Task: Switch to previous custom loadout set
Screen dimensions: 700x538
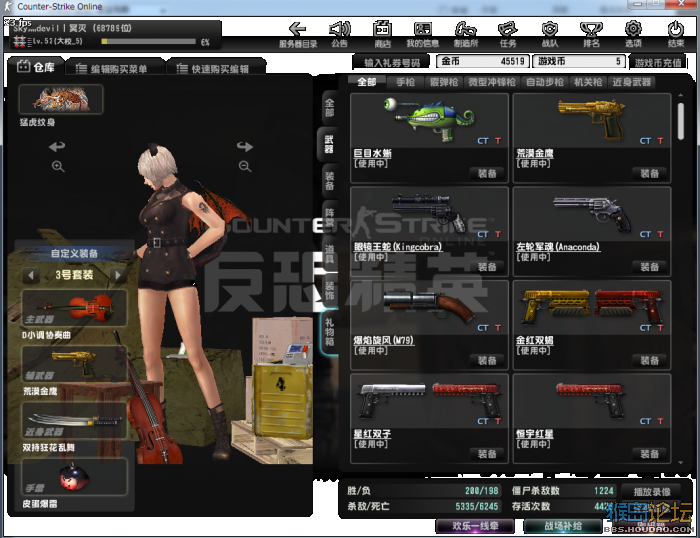Action: (x=31, y=275)
